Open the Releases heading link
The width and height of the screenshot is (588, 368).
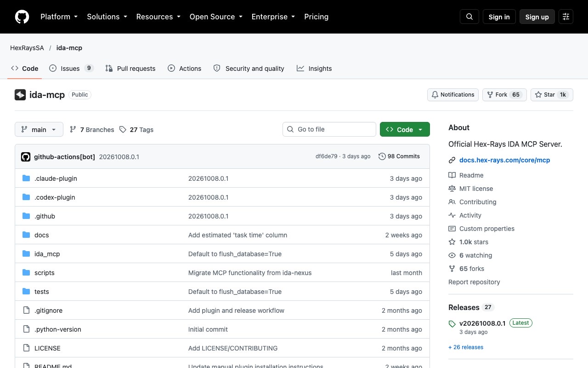coord(464,307)
